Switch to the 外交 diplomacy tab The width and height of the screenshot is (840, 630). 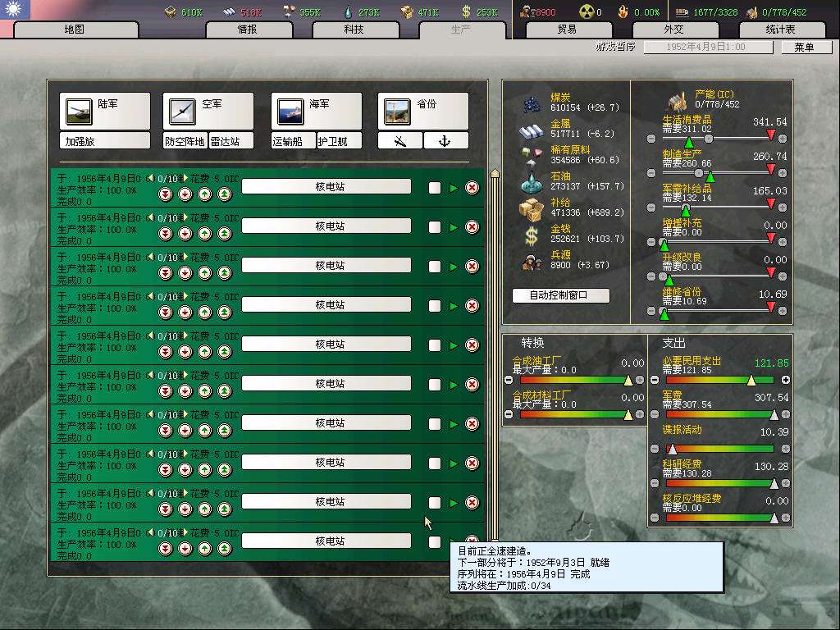[674, 30]
